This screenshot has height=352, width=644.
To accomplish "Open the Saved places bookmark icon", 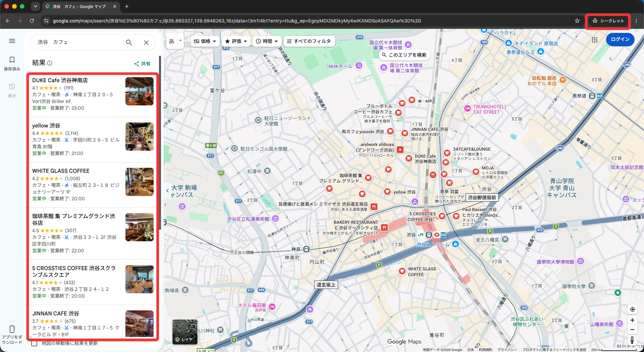I will pyautogui.click(x=12, y=60).
